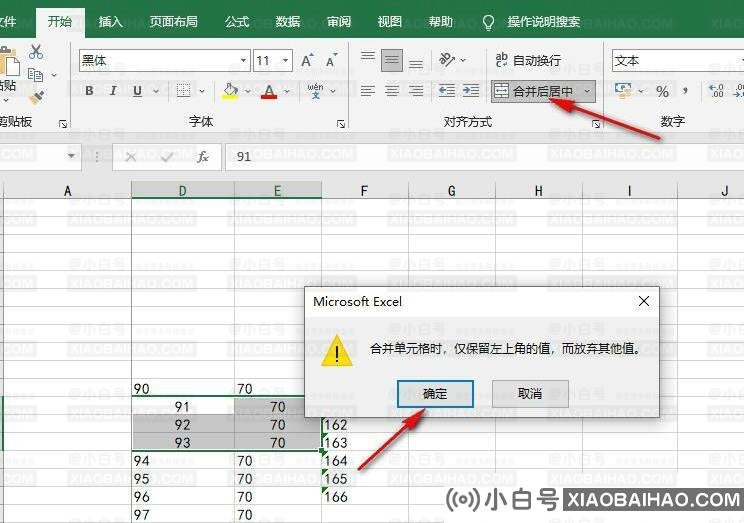Click the accounting number format icon

tap(623, 90)
